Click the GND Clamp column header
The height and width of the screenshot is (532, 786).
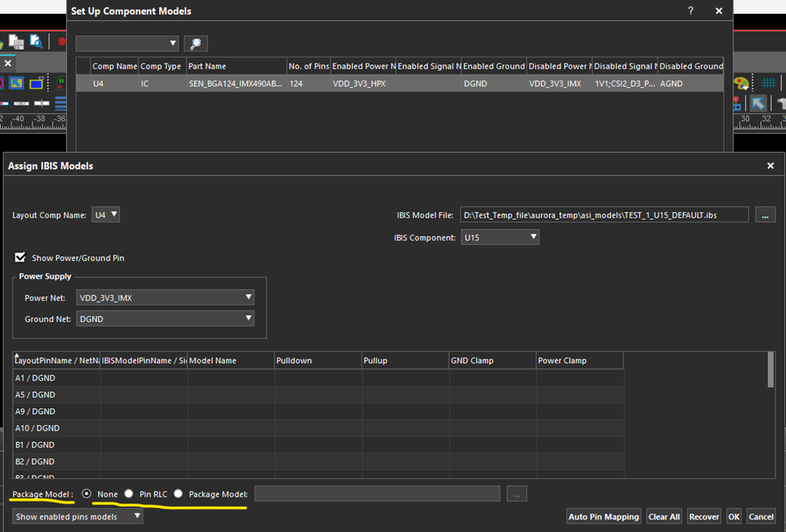click(x=492, y=360)
